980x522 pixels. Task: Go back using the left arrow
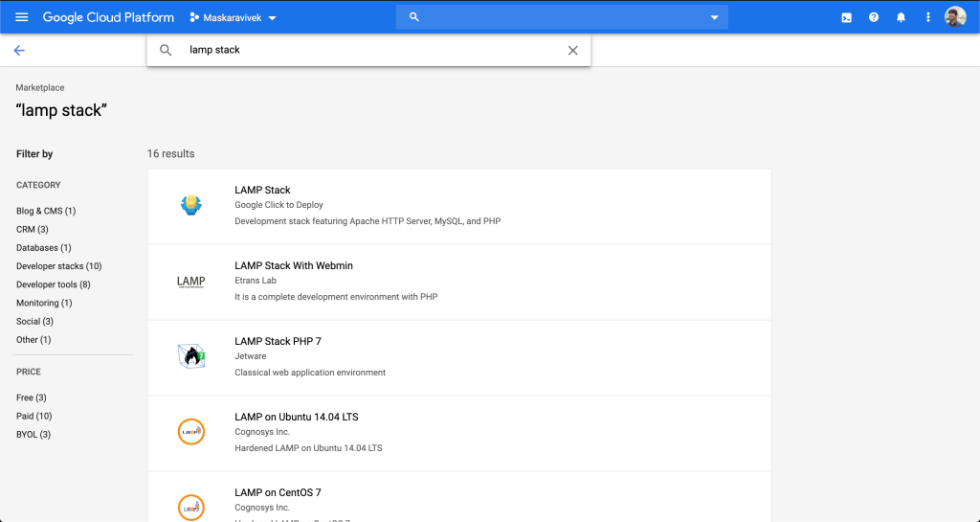[19, 51]
